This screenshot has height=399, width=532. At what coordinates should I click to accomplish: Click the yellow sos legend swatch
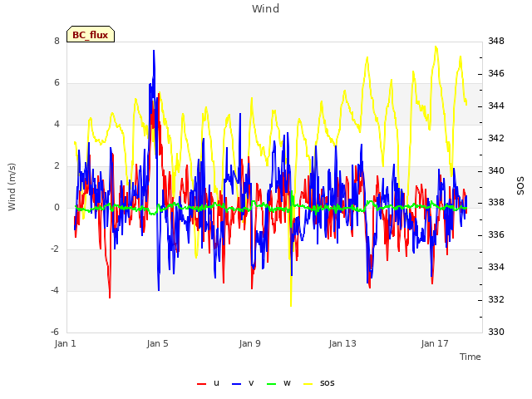(308, 384)
